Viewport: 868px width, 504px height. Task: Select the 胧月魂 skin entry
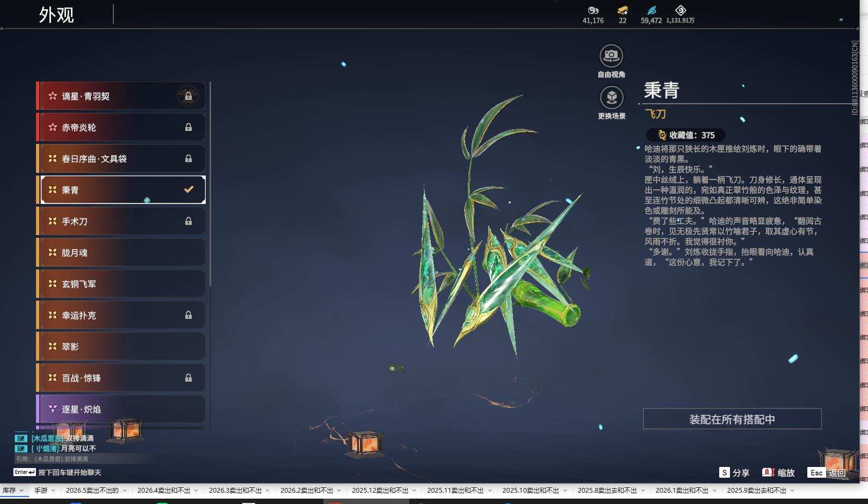coord(121,252)
